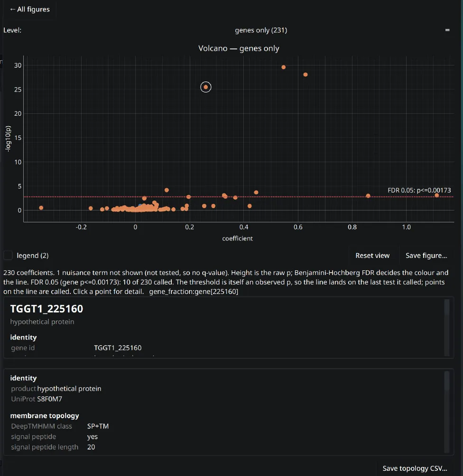Go back to All figures
Screen dimensions: 463x476
(x=30, y=9)
